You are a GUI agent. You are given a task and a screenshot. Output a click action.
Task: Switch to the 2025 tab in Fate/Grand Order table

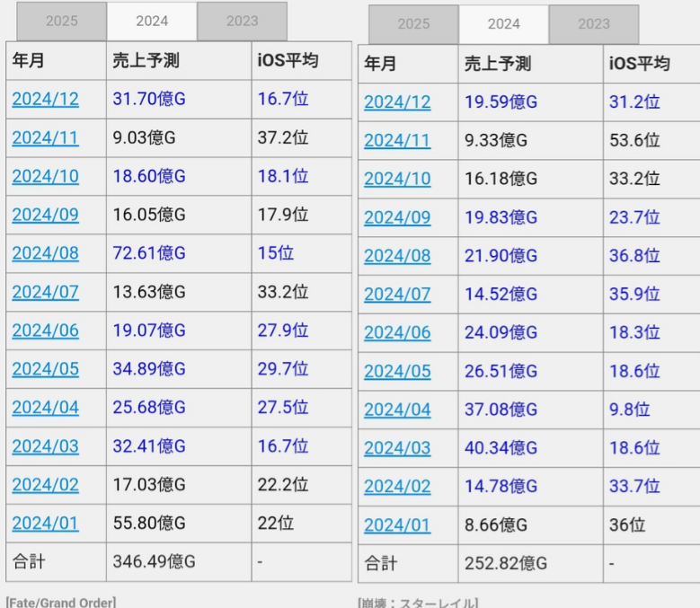pos(62,21)
